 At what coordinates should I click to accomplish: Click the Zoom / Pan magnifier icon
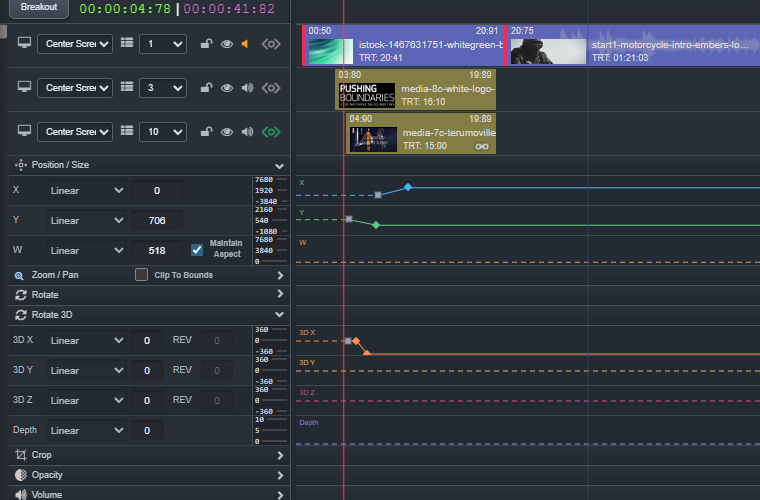[19, 276]
